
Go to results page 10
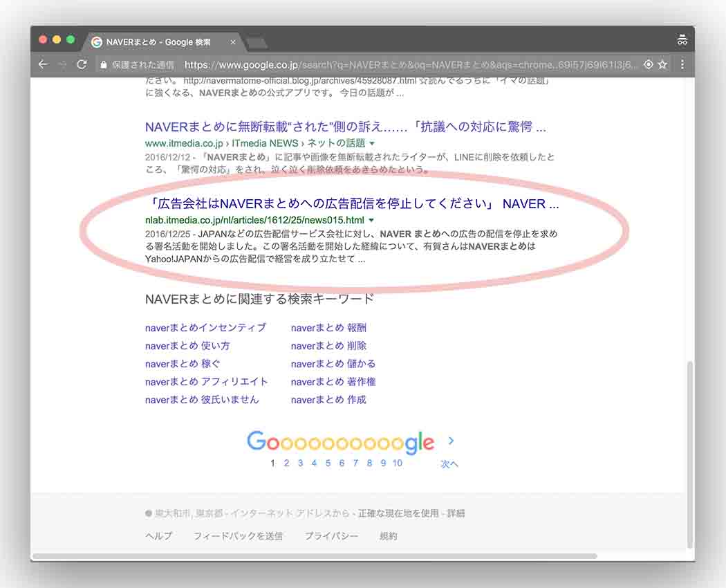point(398,463)
